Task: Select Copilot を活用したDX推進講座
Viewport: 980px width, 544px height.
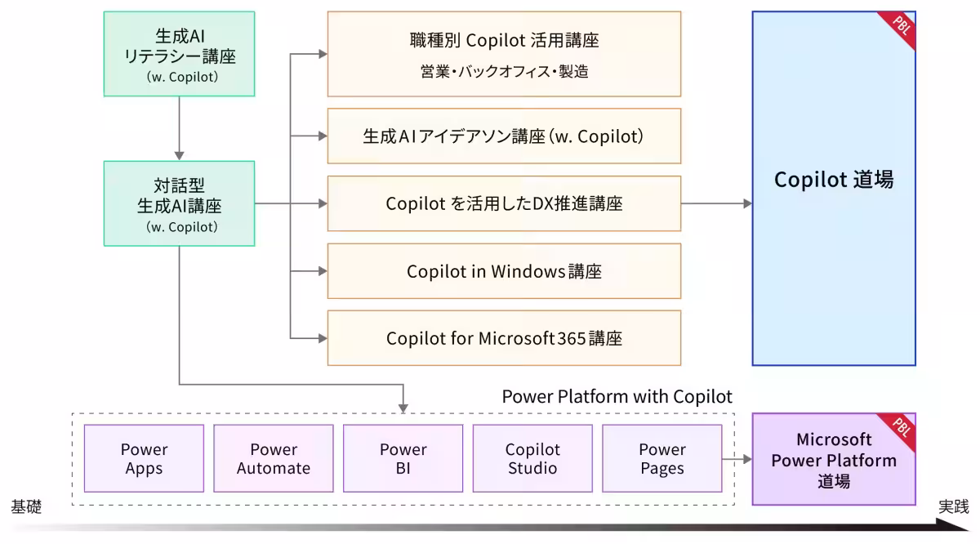Action: point(504,203)
